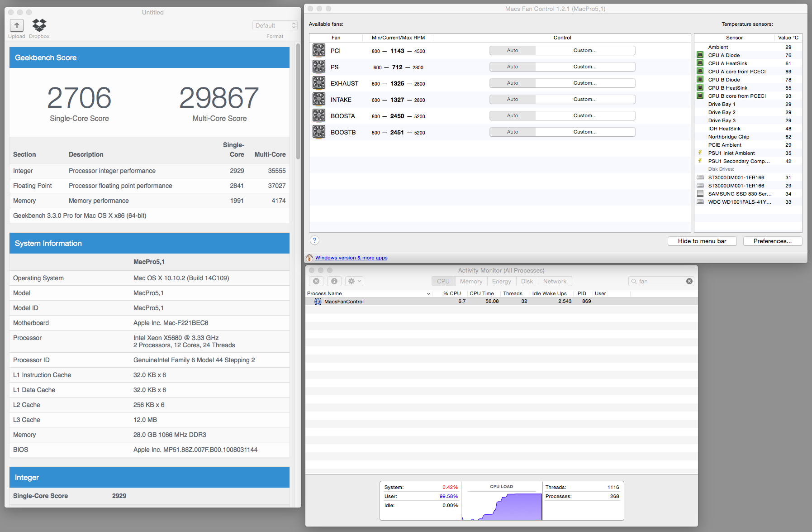Click the Upload icon in Geekbench toolbar
812x532 pixels.
(17, 25)
